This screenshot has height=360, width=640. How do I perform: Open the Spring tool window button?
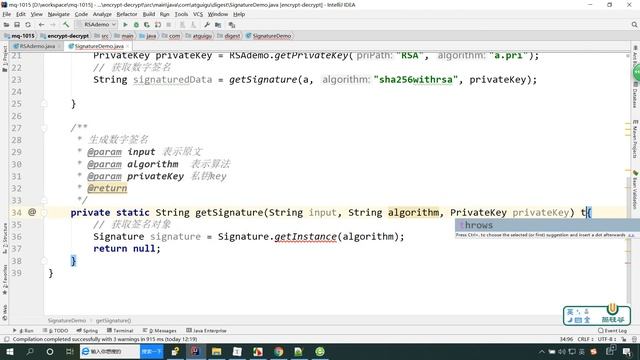click(x=87, y=331)
